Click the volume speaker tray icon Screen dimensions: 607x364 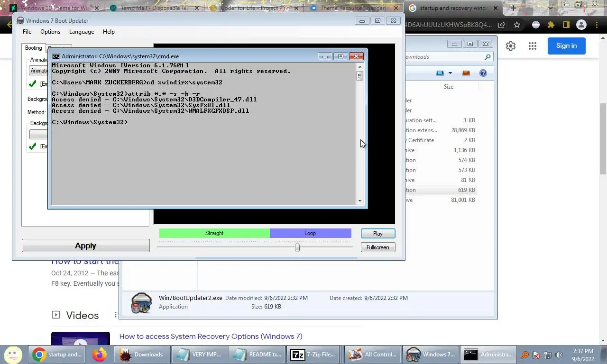(559, 355)
